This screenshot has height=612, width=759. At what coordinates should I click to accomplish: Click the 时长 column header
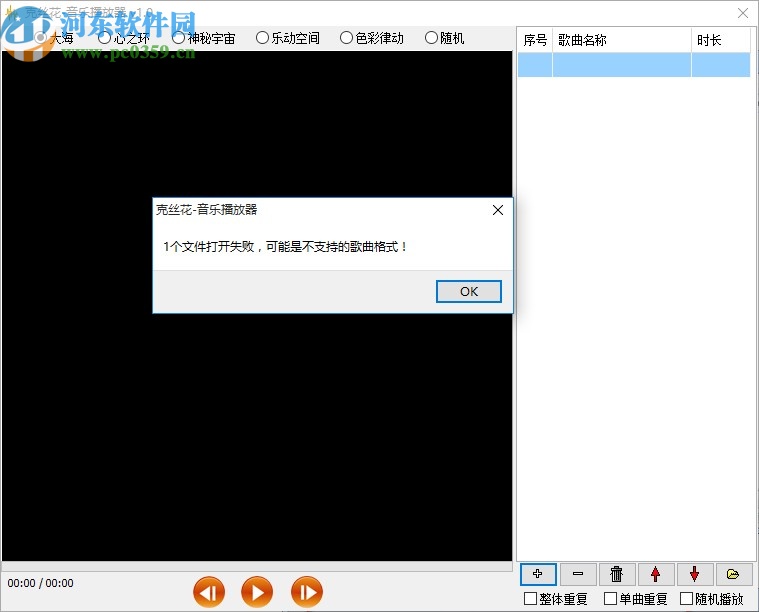pyautogui.click(x=721, y=40)
